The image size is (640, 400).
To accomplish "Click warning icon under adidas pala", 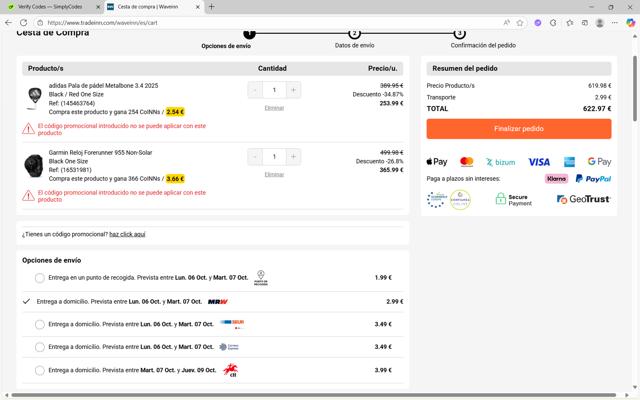I will pos(28,129).
